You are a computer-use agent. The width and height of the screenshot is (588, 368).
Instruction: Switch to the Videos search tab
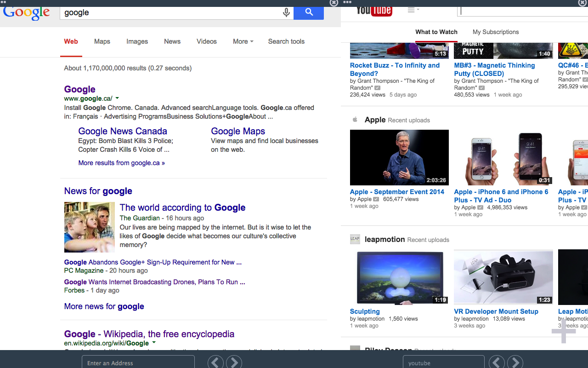coord(207,41)
